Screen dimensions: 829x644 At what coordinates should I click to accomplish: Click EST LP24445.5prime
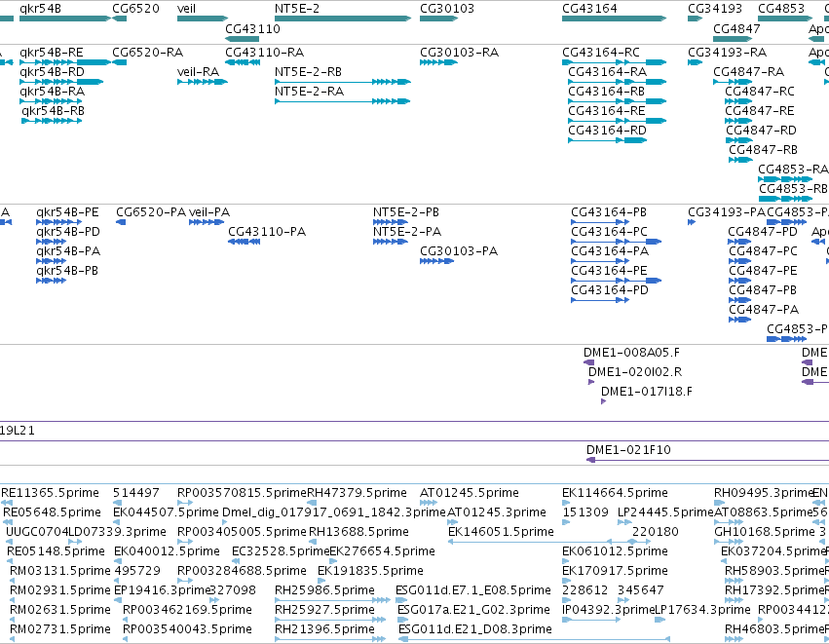[x=624, y=522]
